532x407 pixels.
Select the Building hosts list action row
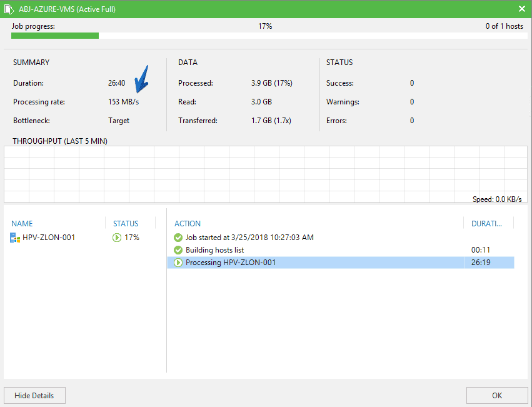pos(341,250)
